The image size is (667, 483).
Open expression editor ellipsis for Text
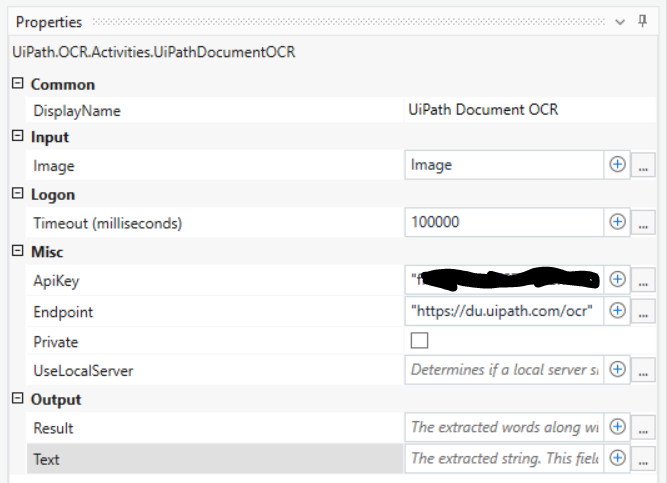click(x=643, y=460)
